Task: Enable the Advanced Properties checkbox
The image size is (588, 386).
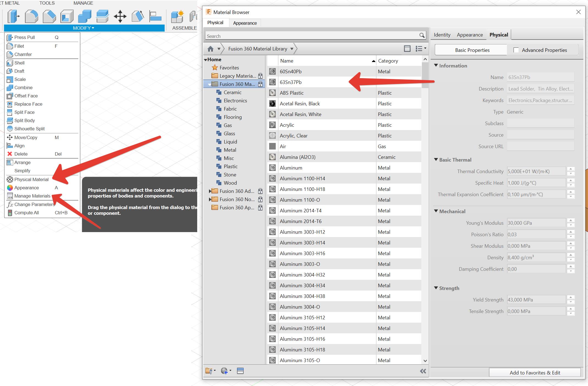Action: pyautogui.click(x=516, y=50)
